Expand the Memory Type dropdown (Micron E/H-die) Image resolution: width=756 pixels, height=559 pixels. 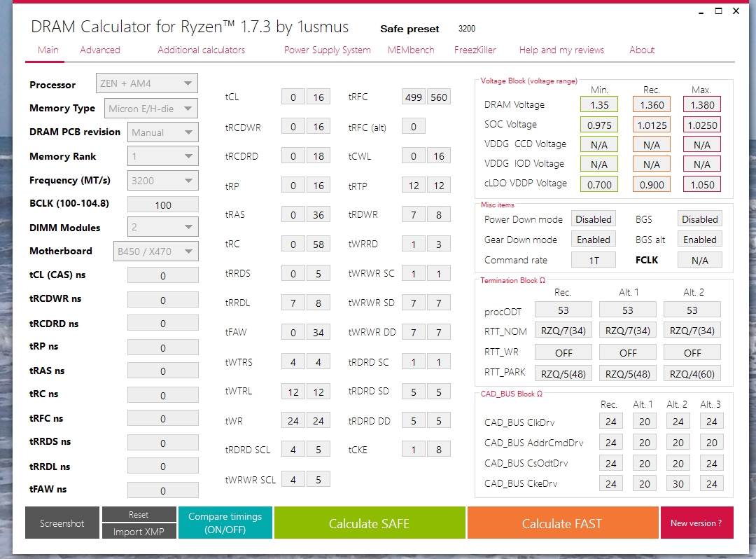(x=151, y=109)
